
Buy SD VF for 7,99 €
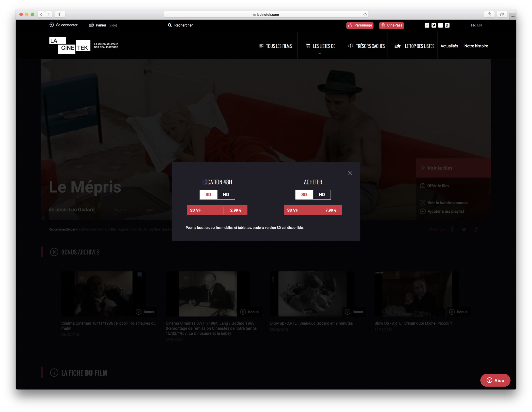pos(313,210)
